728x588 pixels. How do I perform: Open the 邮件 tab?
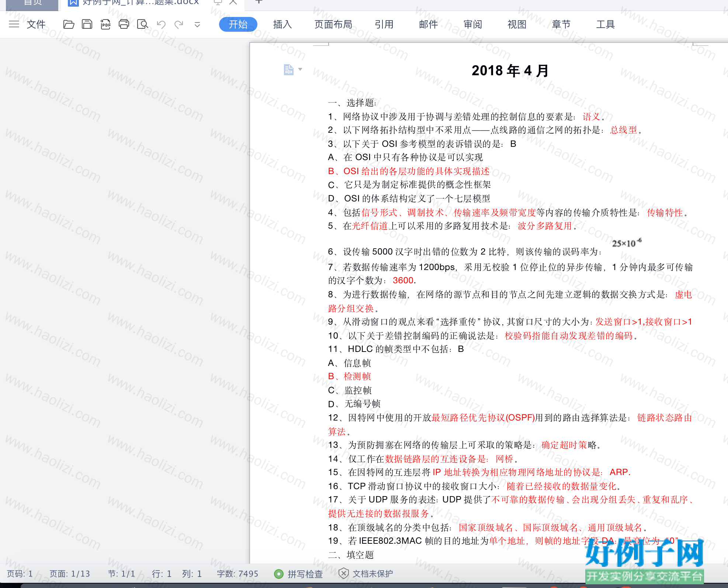click(x=429, y=24)
